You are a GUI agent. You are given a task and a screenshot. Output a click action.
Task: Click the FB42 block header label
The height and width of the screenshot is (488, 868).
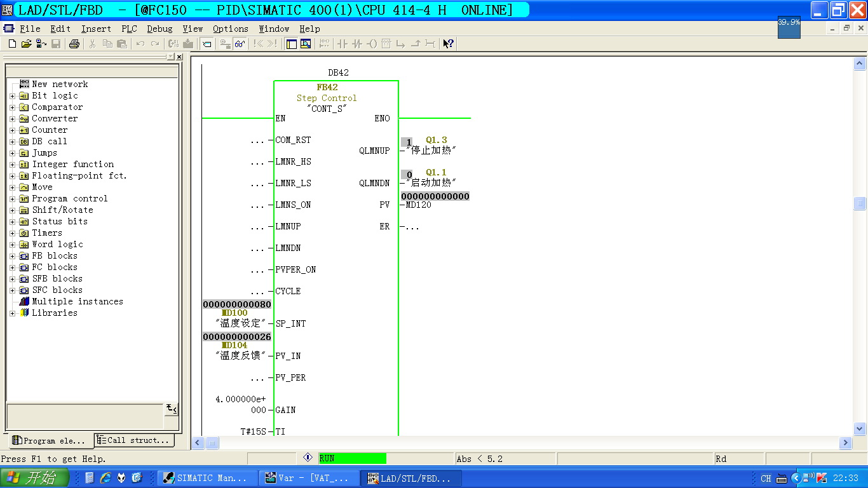pyautogui.click(x=327, y=87)
